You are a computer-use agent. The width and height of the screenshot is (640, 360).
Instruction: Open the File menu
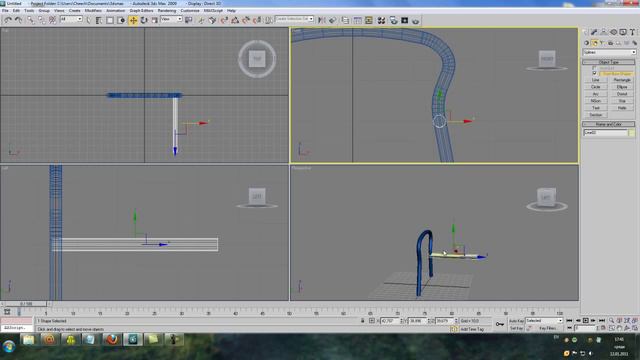click(x=5, y=11)
